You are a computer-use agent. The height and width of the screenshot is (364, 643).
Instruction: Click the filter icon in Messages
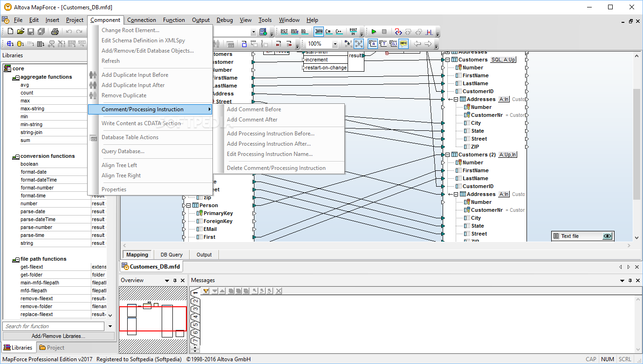pos(206,291)
